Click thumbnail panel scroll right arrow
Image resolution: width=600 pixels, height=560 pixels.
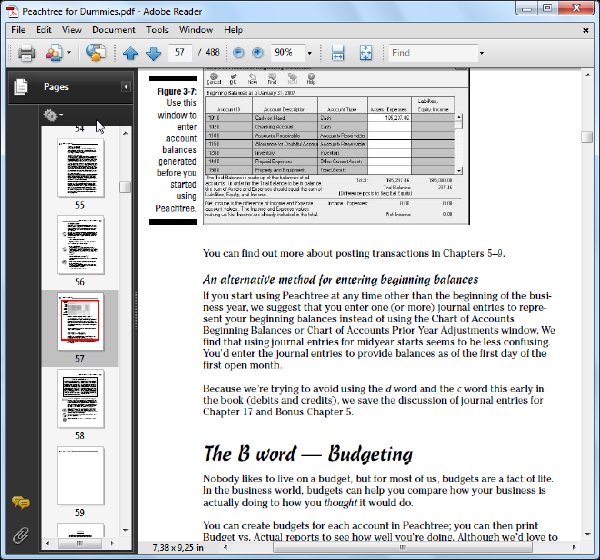[112, 543]
